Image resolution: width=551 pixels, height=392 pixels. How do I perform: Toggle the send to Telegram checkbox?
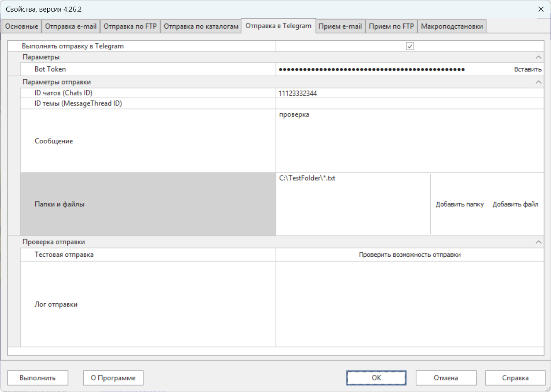coord(410,46)
